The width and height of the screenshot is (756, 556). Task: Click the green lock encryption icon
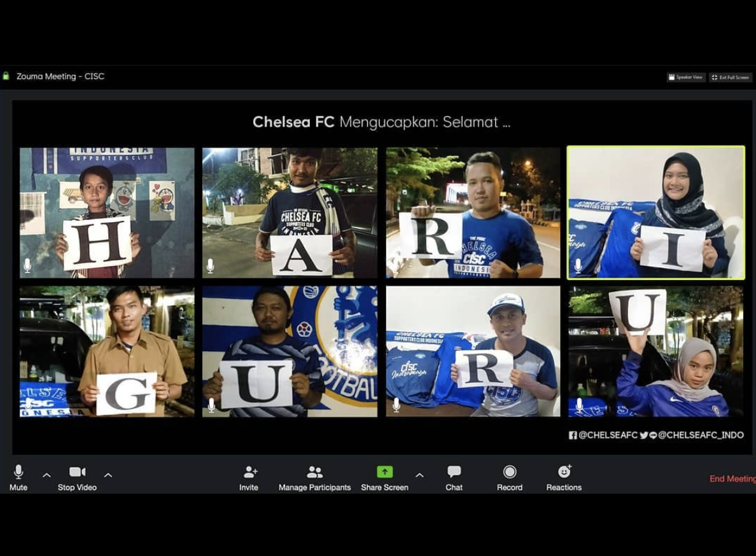pyautogui.click(x=6, y=76)
